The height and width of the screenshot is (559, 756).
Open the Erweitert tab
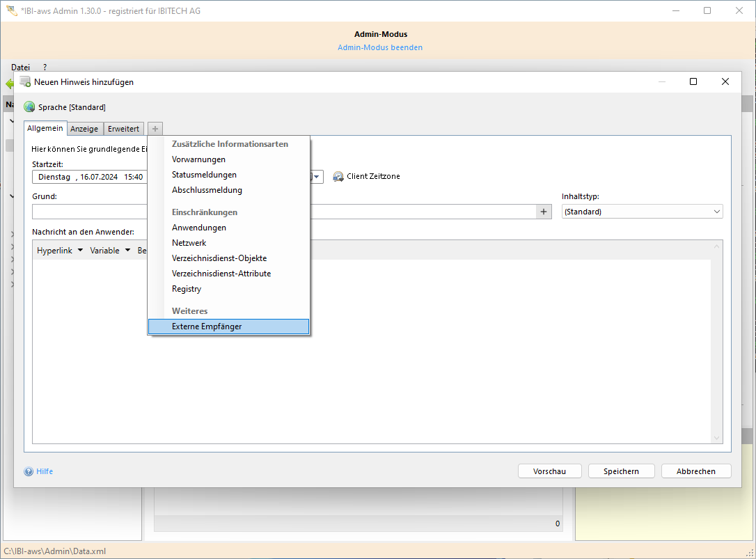(123, 129)
